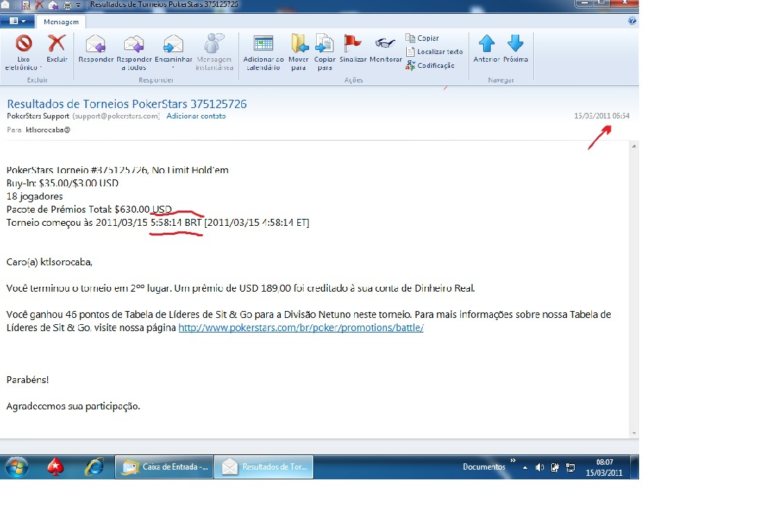Watch the conversation with Monitorar
Viewport: 759px width, 532px height.
(x=385, y=48)
